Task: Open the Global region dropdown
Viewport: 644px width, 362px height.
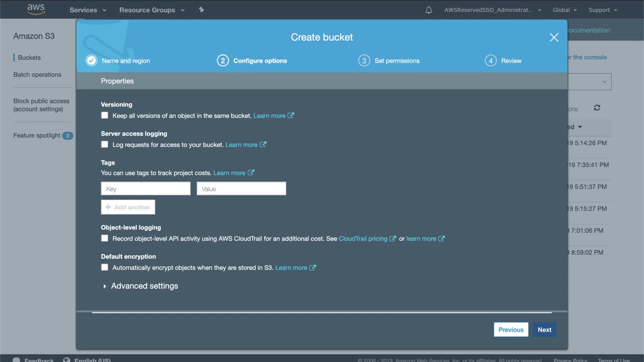Action: click(565, 10)
